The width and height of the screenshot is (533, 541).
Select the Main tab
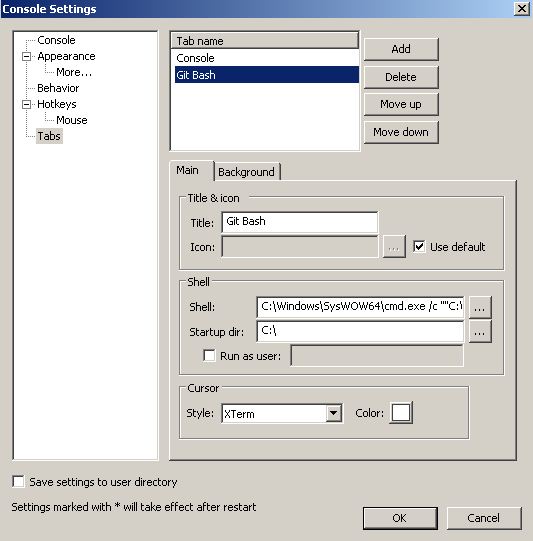coord(187,170)
